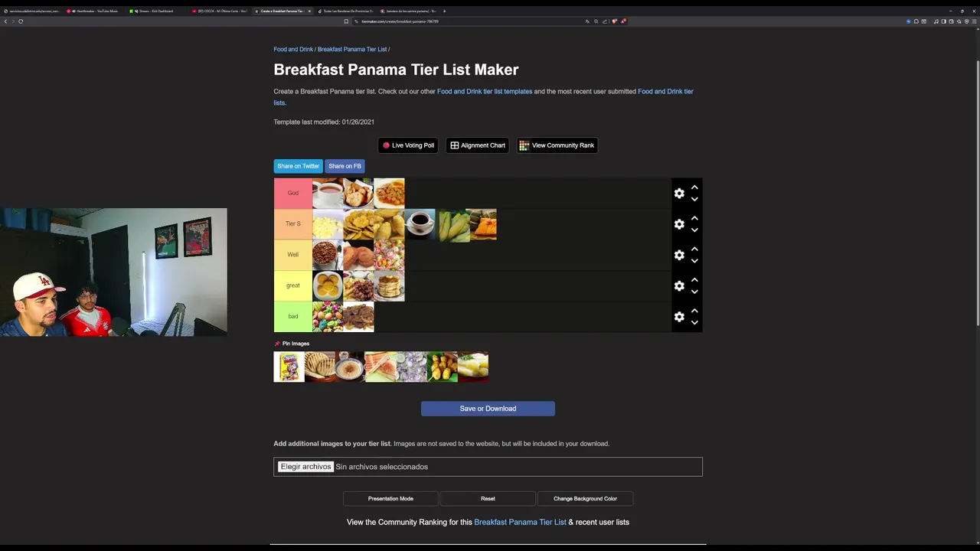This screenshot has height=551, width=980.
Task: Reset the tier list
Action: click(x=488, y=499)
